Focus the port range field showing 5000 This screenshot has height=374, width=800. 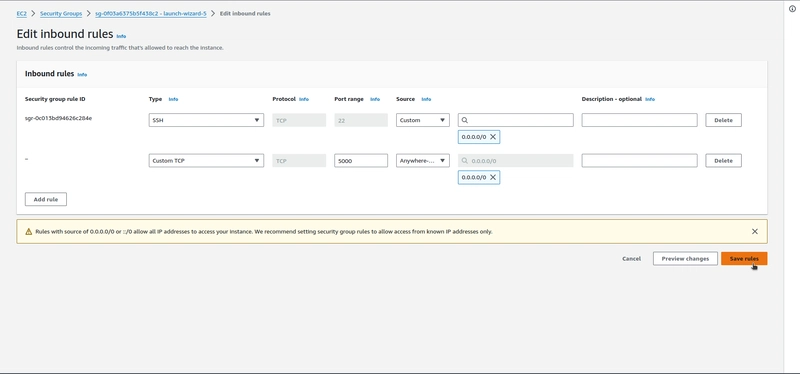coord(361,161)
